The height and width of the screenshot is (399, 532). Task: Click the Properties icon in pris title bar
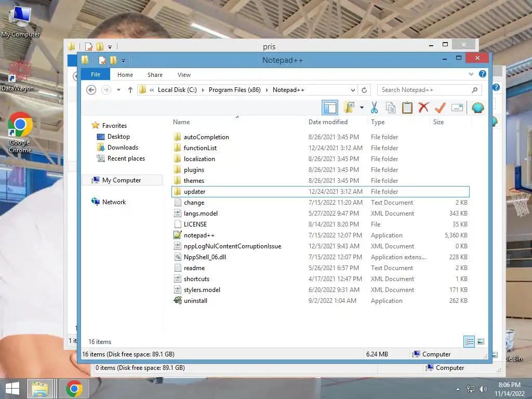(x=88, y=47)
